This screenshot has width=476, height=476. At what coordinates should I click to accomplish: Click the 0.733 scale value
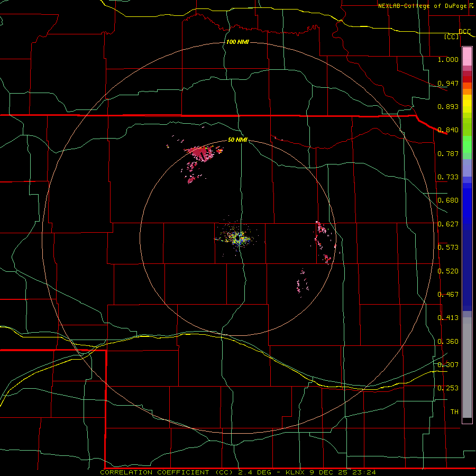[448, 177]
